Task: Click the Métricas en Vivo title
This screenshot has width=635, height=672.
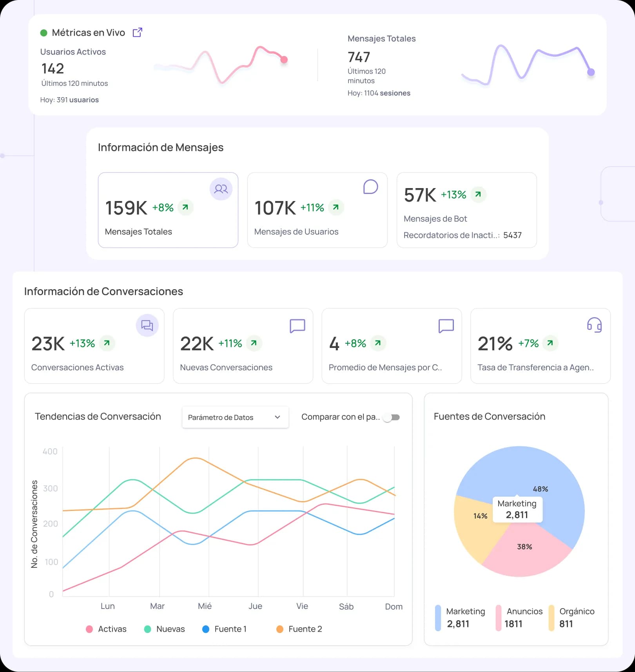Action: point(88,33)
